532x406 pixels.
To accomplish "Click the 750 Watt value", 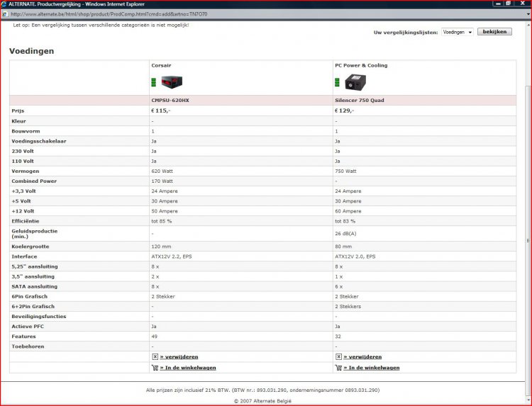I will pyautogui.click(x=345, y=171).
